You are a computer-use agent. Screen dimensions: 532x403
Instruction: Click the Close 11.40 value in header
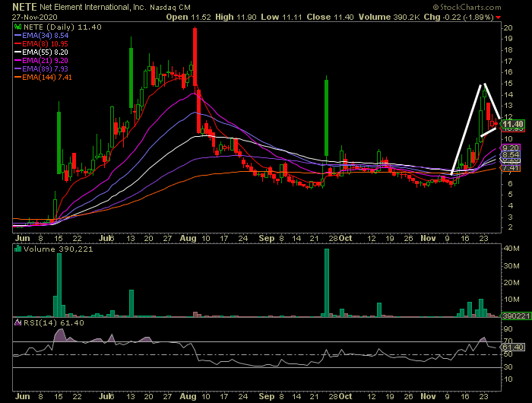coord(330,17)
